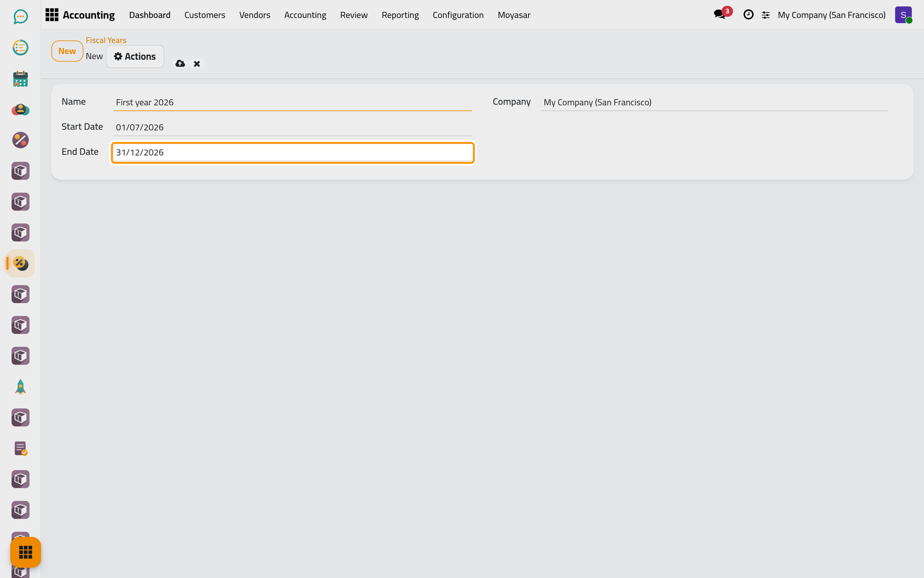Open Vendors menu
Viewport: 924px width, 578px height.
(255, 15)
